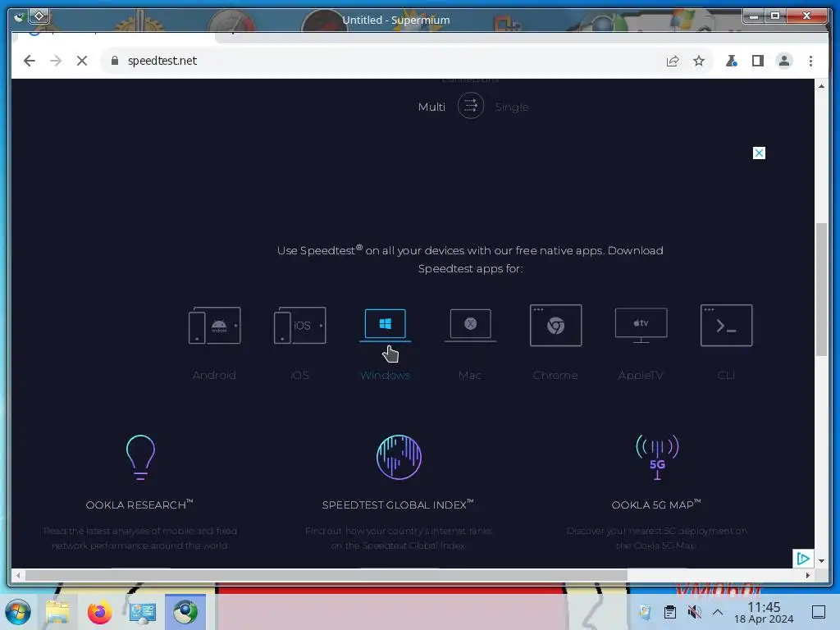Click the show desktop notification button
Image resolution: width=840 pixels, height=630 pixels.
pos(819,612)
